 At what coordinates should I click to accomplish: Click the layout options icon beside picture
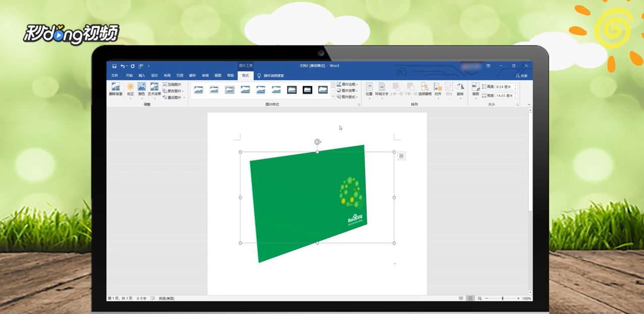[401, 156]
